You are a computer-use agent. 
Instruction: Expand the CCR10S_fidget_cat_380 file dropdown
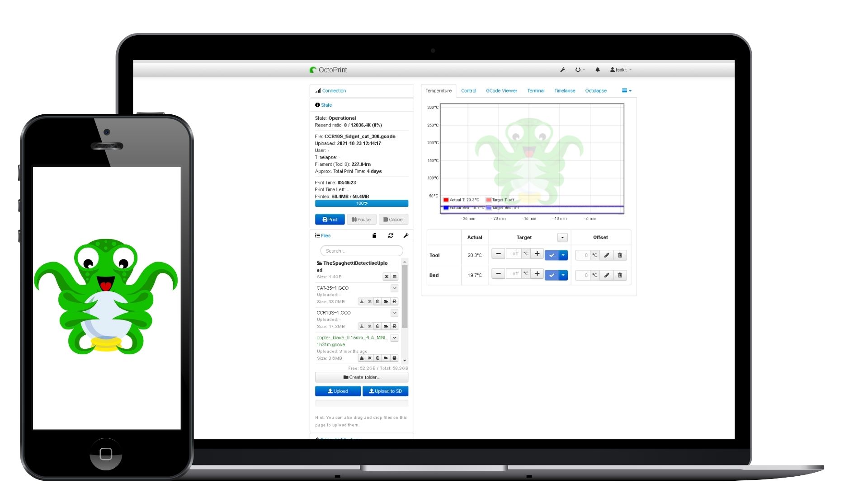click(x=394, y=313)
